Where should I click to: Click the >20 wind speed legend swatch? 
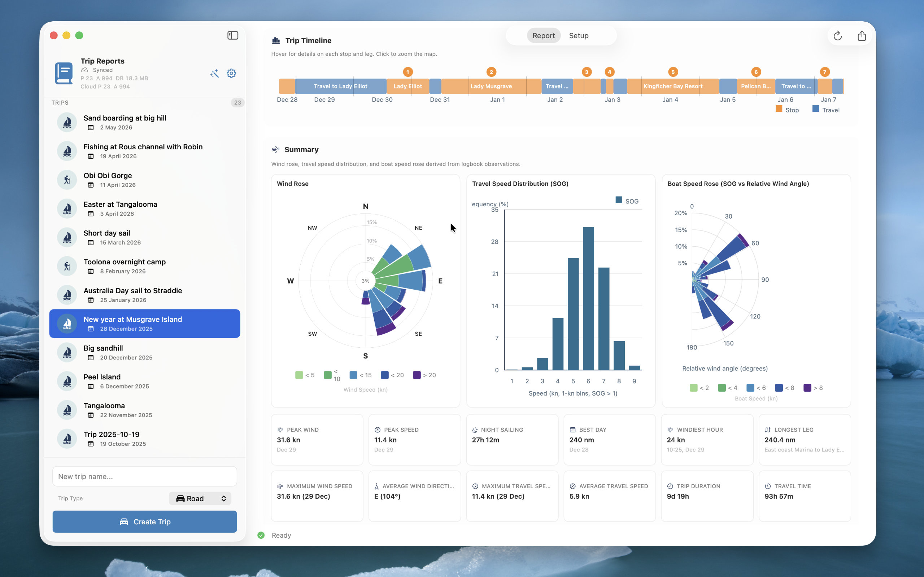pyautogui.click(x=417, y=375)
